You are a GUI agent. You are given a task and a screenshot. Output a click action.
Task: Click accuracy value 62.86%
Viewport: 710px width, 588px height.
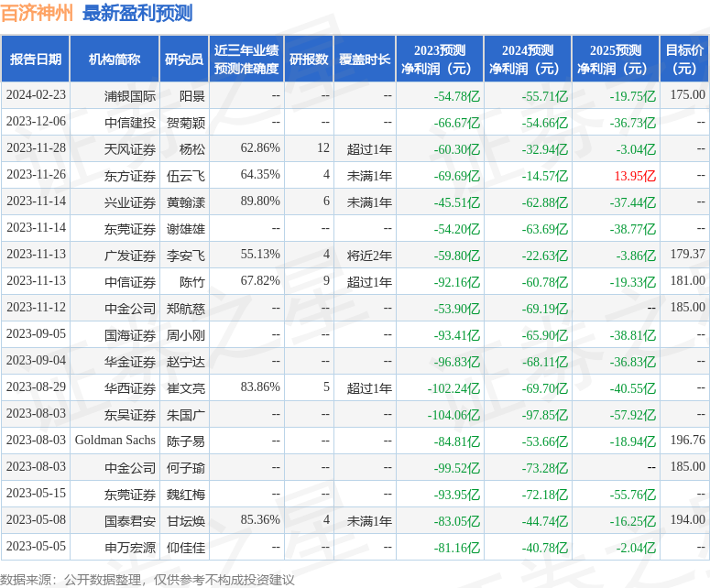(x=260, y=148)
